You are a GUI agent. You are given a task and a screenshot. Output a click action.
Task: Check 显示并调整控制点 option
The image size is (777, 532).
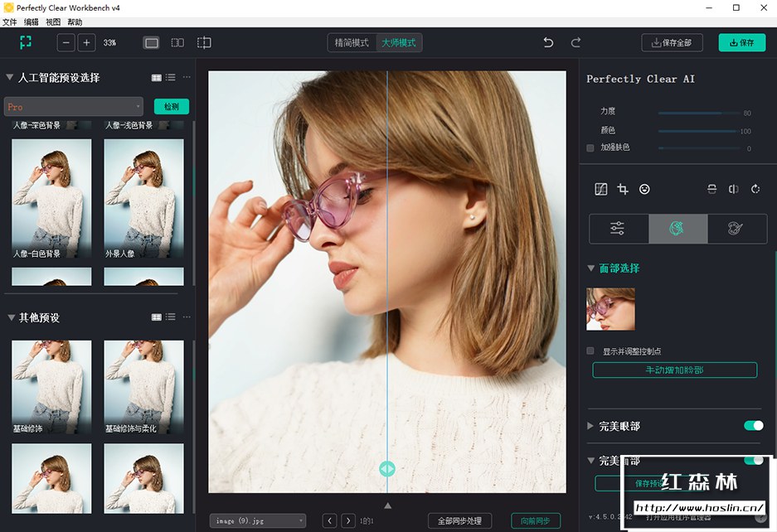coord(590,351)
